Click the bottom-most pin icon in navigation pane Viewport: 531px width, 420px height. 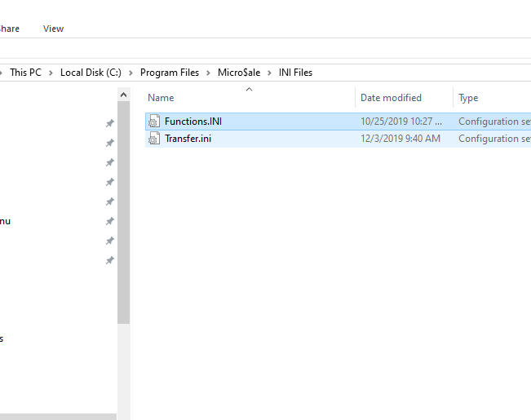pos(110,261)
